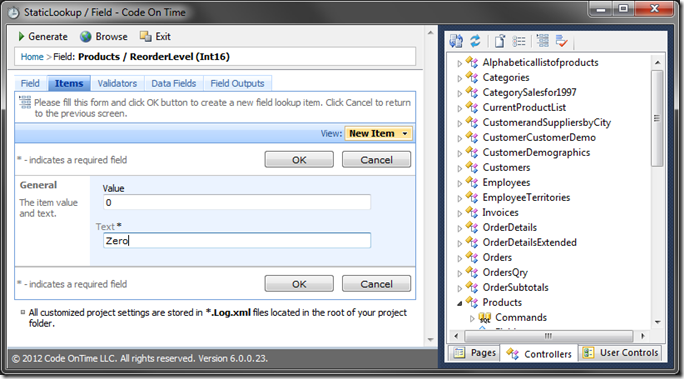Click the Pages tab icon at the bottom
The image size is (684, 379).
[459, 352]
